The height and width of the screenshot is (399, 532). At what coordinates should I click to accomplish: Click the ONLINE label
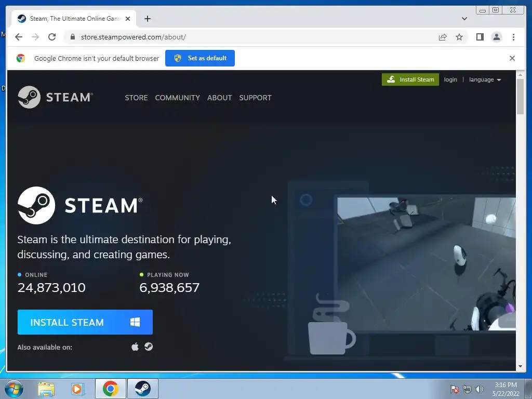36,275
